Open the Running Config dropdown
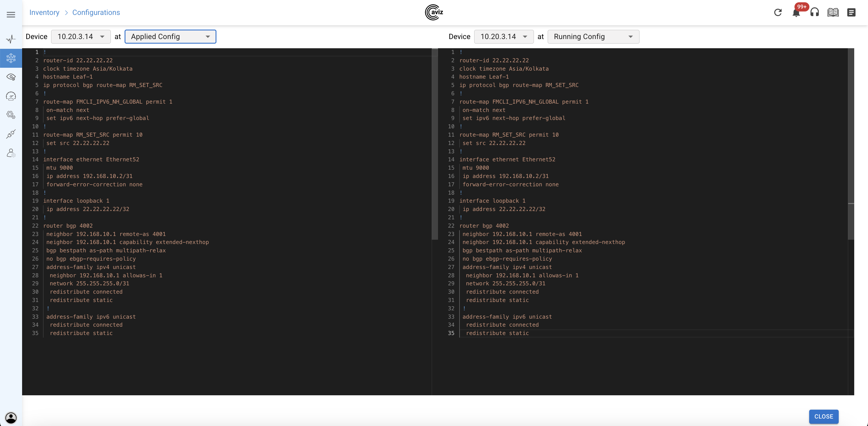 point(593,36)
